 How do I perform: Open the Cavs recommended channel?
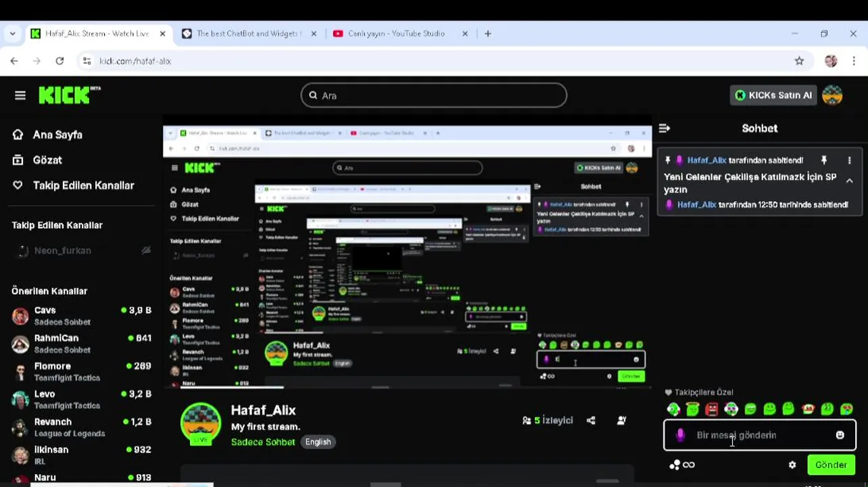pos(82,315)
